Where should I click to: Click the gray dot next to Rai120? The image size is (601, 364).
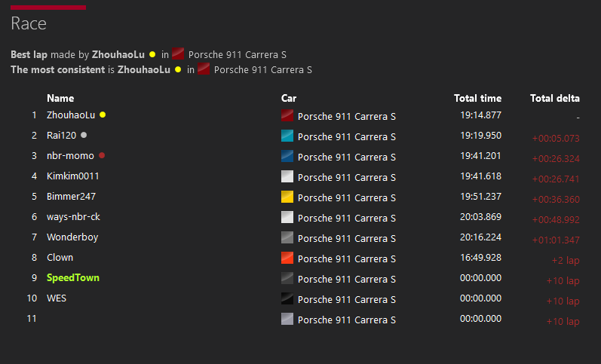coord(84,136)
